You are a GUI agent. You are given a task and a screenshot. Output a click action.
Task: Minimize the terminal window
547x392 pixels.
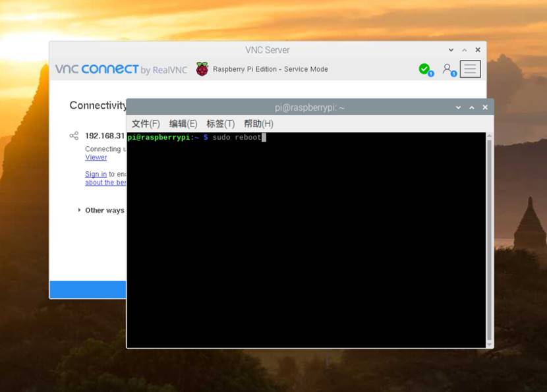coord(459,107)
